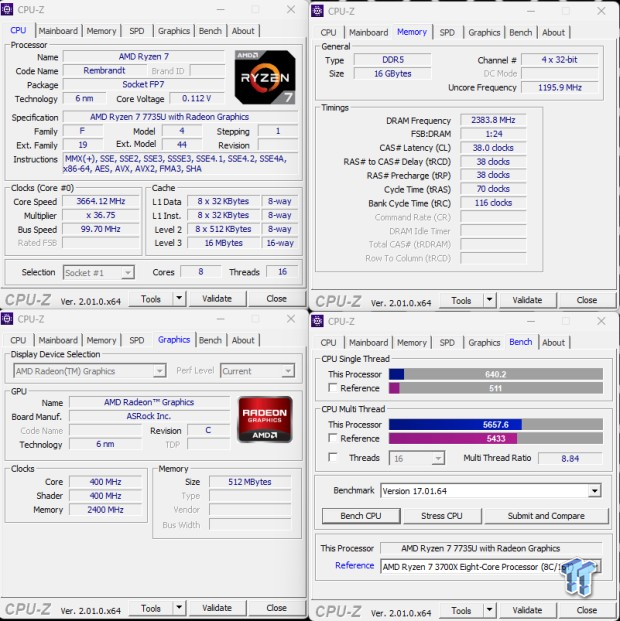
Task: Click the DRAM Frequency 2383.8 MHz value
Action: point(493,120)
